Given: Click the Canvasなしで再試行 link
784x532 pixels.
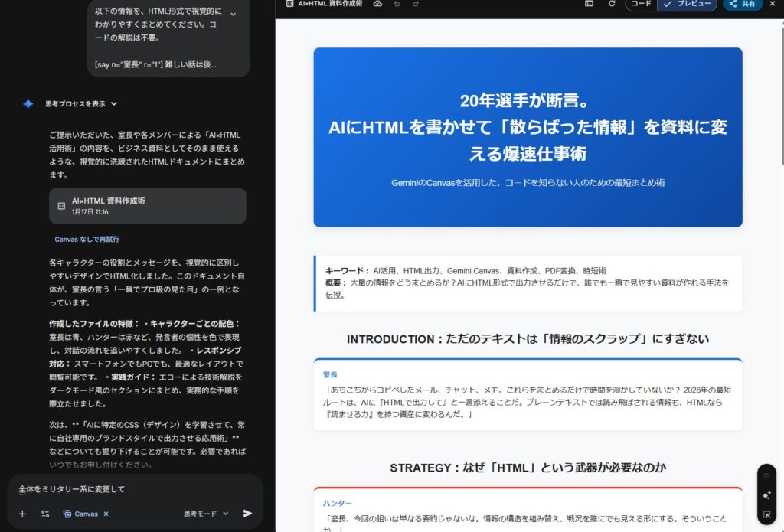Looking at the screenshot, I should (x=87, y=239).
